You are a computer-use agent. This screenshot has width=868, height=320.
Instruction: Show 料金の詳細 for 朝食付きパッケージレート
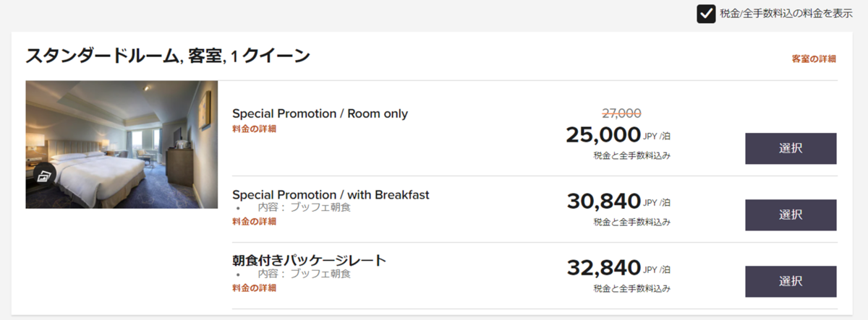point(254,288)
